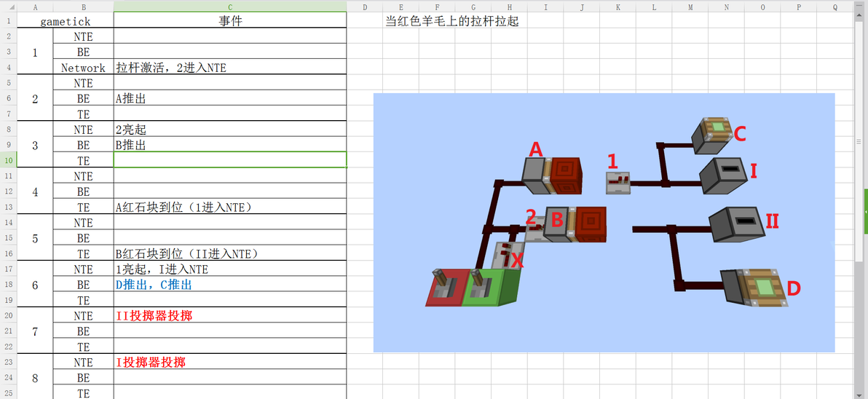Click the merged gametick cell showing 8
The height and width of the screenshot is (399, 868).
[35, 377]
